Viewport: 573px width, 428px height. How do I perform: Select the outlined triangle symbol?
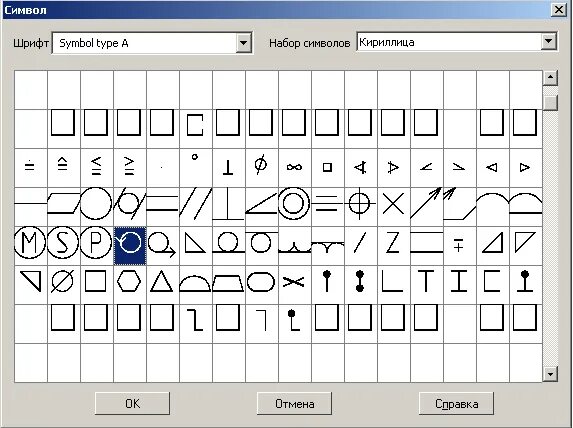(x=162, y=281)
